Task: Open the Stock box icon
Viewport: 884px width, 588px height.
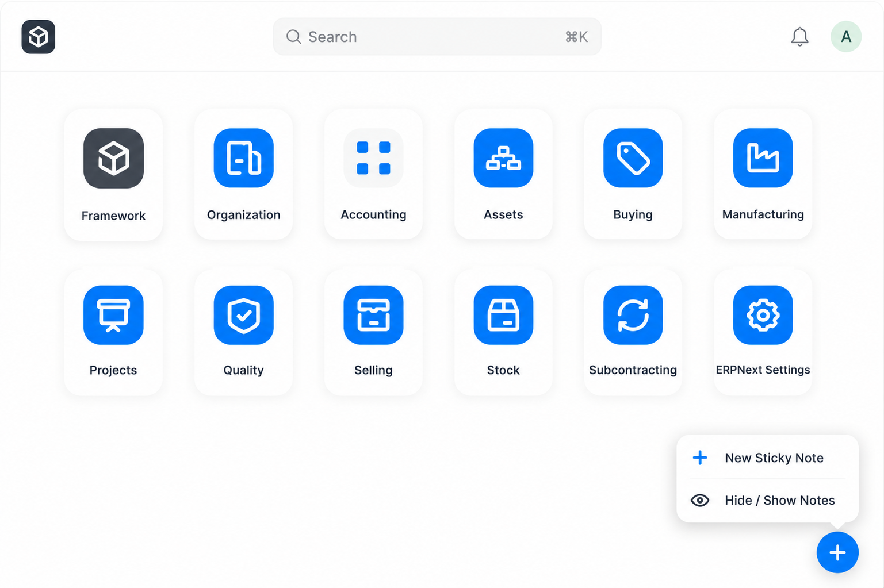Action: coord(503,315)
